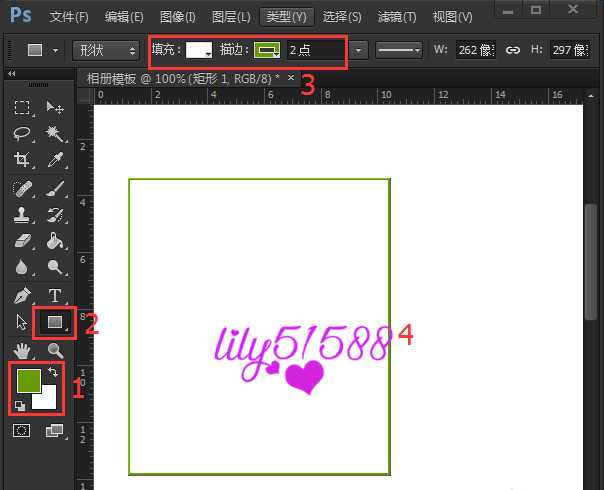Screen dimensions: 604x490
Task: Open the 图像(I) menu
Action: coord(178,17)
